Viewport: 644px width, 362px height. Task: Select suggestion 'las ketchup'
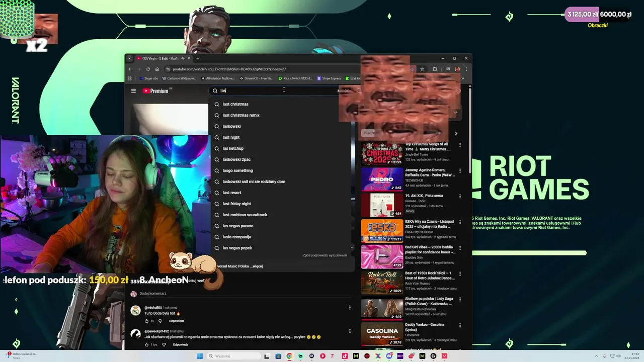tap(281, 148)
